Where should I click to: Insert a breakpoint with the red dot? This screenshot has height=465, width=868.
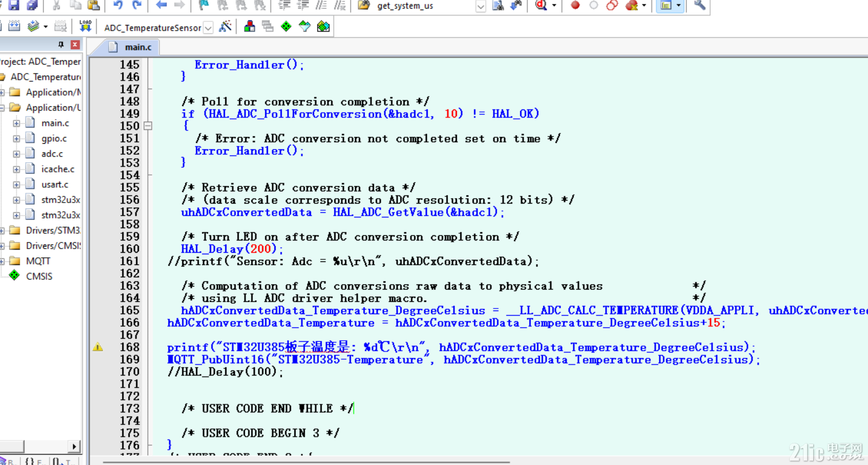coord(575,5)
